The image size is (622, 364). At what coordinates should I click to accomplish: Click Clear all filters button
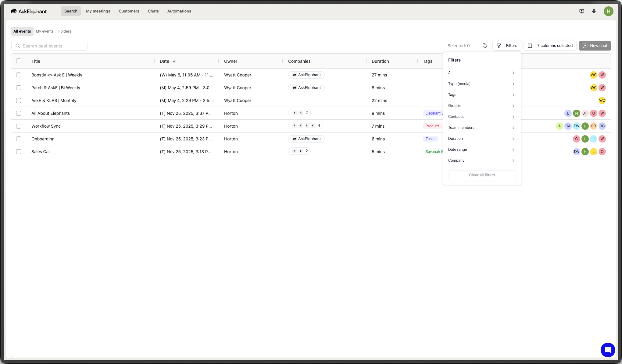[482, 175]
